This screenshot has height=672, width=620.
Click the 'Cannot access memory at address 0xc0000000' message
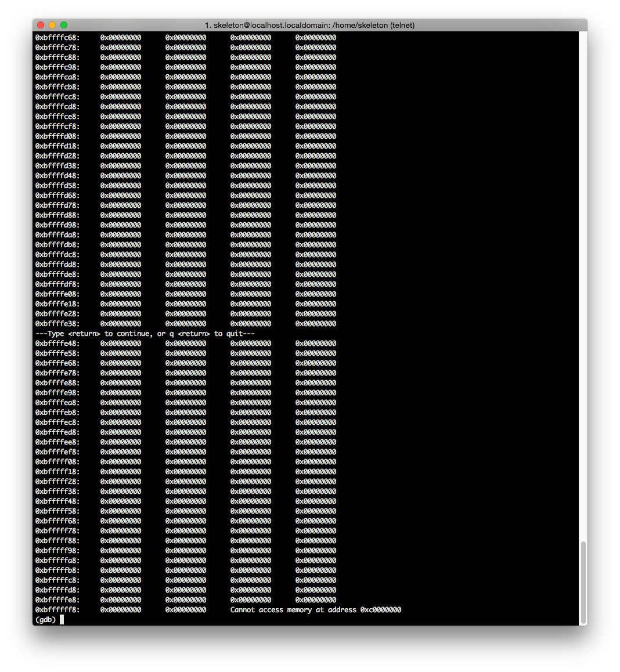pos(316,610)
